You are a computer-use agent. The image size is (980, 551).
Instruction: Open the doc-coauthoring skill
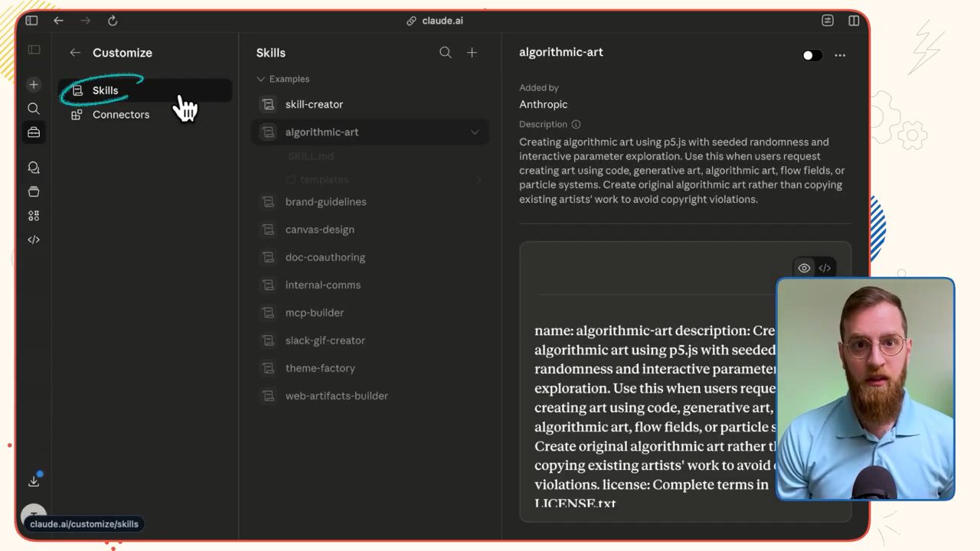pyautogui.click(x=370, y=257)
